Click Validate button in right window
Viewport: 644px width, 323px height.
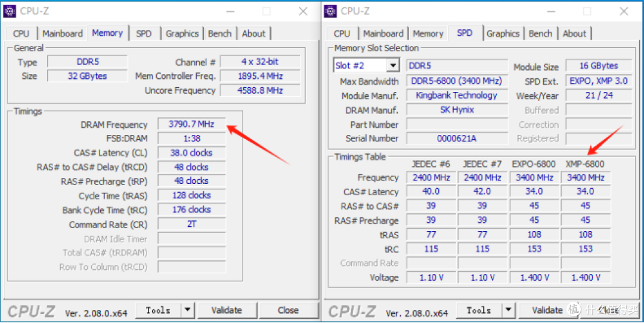pos(547,310)
